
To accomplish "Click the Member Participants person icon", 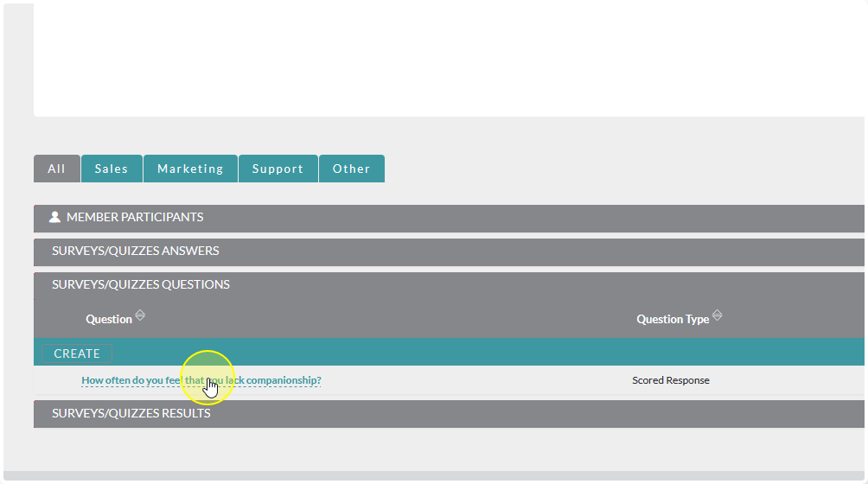I will 55,218.
